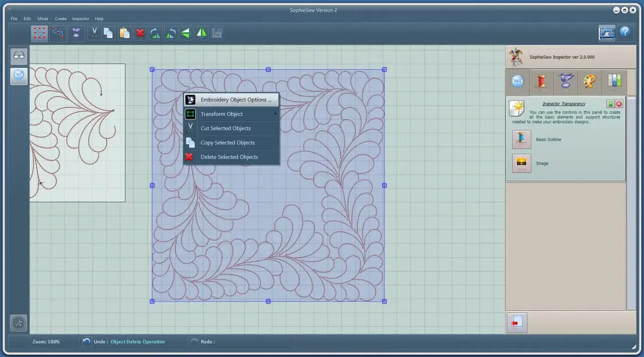644x357 pixels.
Task: Delete objects using the red X toolbar icon
Action: [x=140, y=33]
